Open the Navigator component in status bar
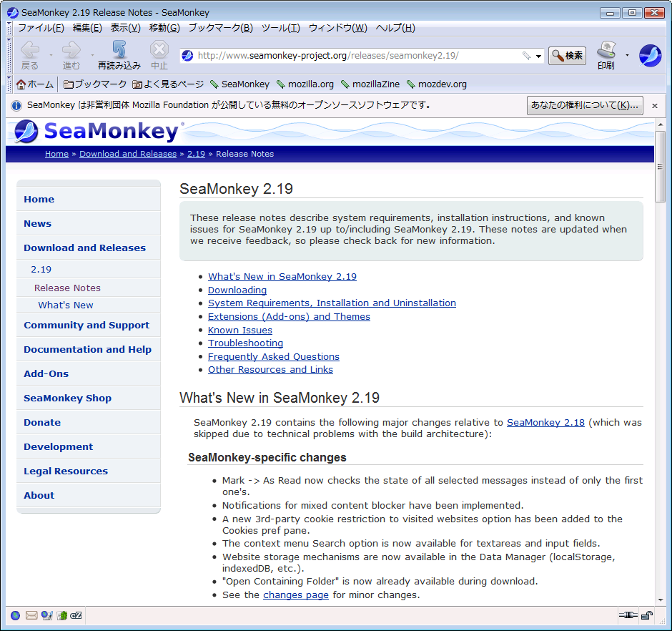672x631 pixels. (16, 615)
